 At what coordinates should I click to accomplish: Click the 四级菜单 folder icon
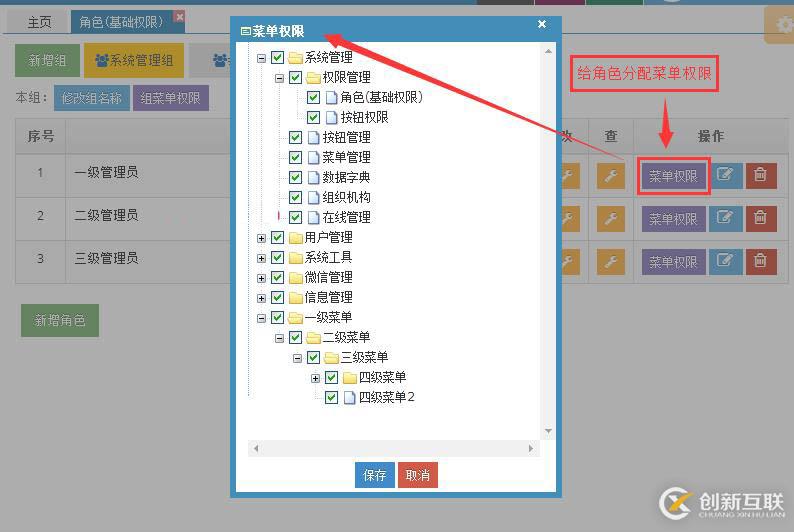(x=350, y=378)
